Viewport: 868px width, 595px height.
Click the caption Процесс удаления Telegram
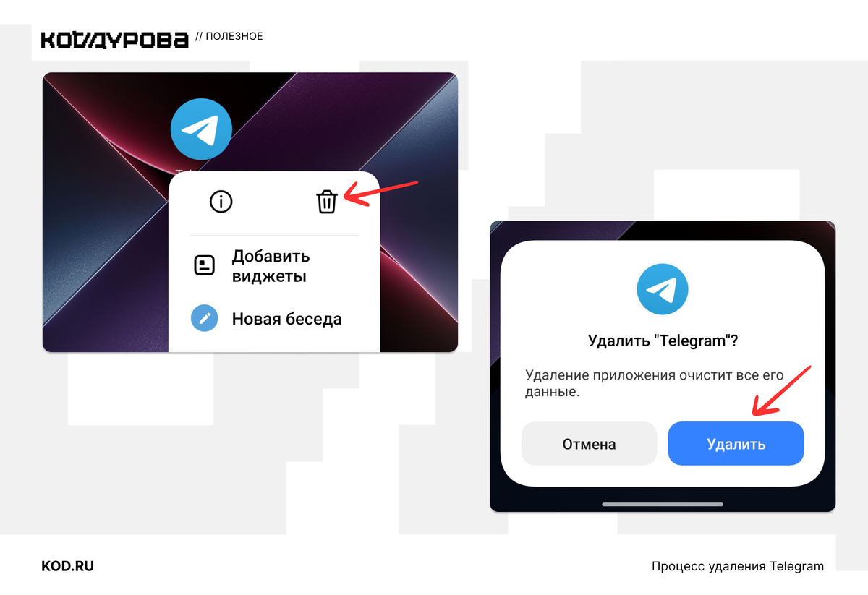[x=738, y=566]
